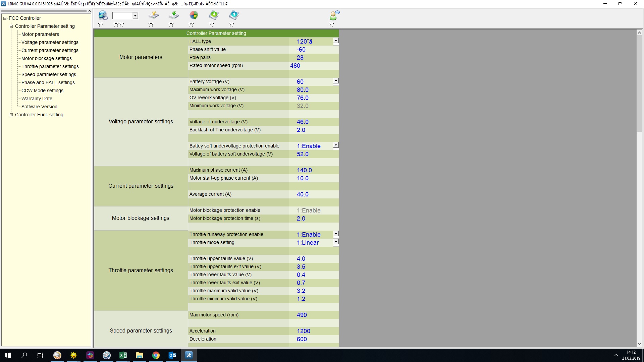The image size is (644, 362).
Task: Open Excel from the Windows taskbar
Action: click(x=123, y=355)
